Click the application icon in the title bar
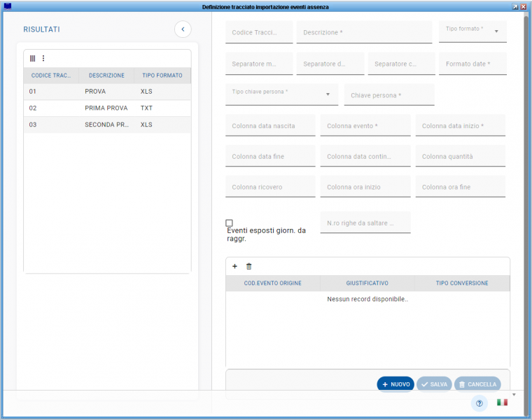Viewport: 532px width, 420px height. pyautogui.click(x=8, y=6)
